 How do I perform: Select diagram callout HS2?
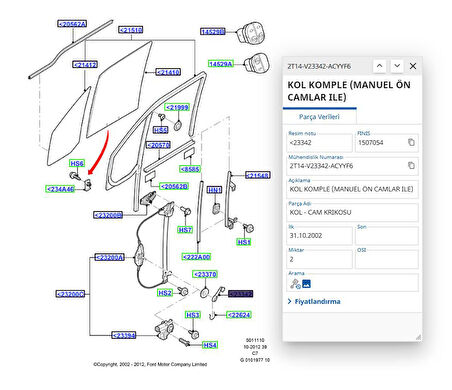(x=165, y=293)
